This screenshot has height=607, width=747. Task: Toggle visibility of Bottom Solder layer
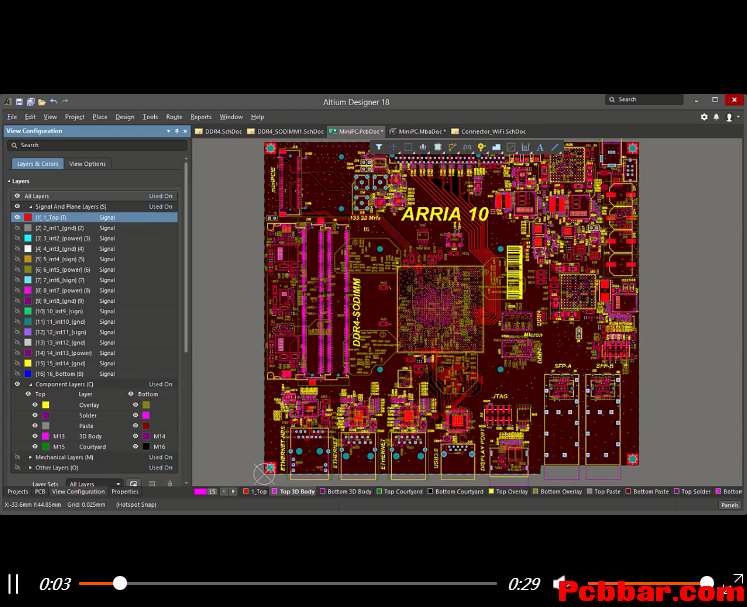[x=135, y=415]
